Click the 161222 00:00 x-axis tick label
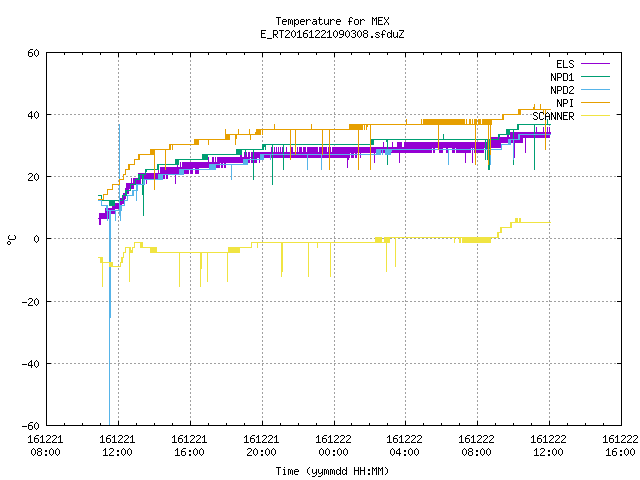The image size is (640, 480). tap(333, 446)
